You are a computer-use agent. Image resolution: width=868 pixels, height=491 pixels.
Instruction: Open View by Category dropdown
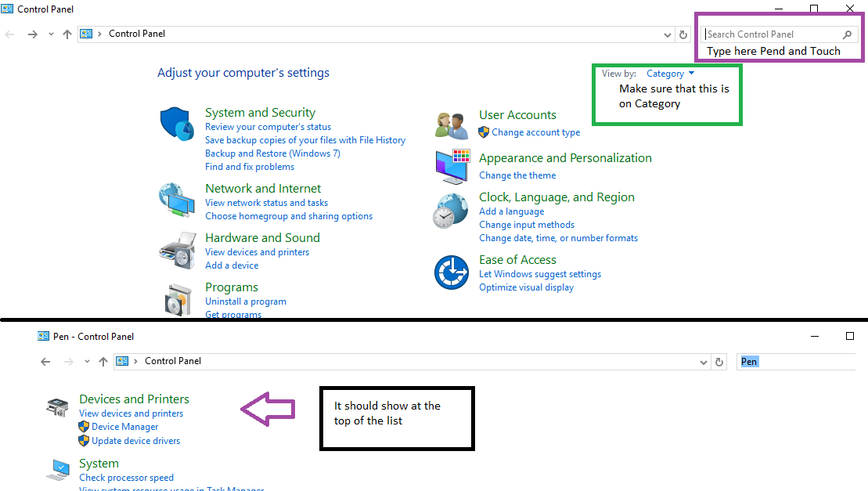pos(670,74)
